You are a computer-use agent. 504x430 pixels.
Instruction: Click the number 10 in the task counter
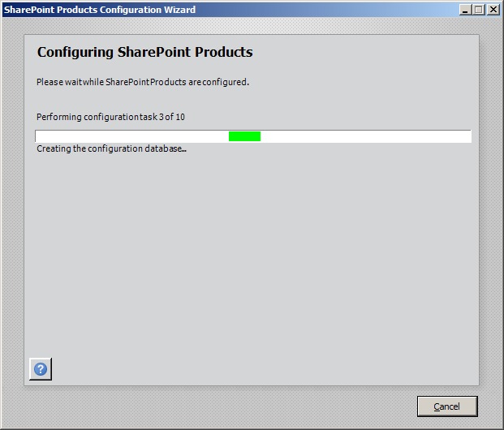tap(180, 117)
